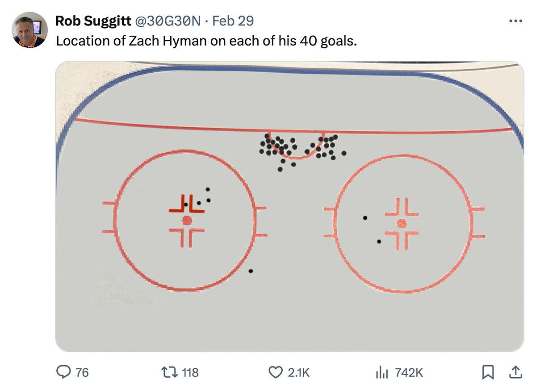Click the right faceoff circle's red center dot
Viewport: 536px width, 392px height.
point(402,223)
